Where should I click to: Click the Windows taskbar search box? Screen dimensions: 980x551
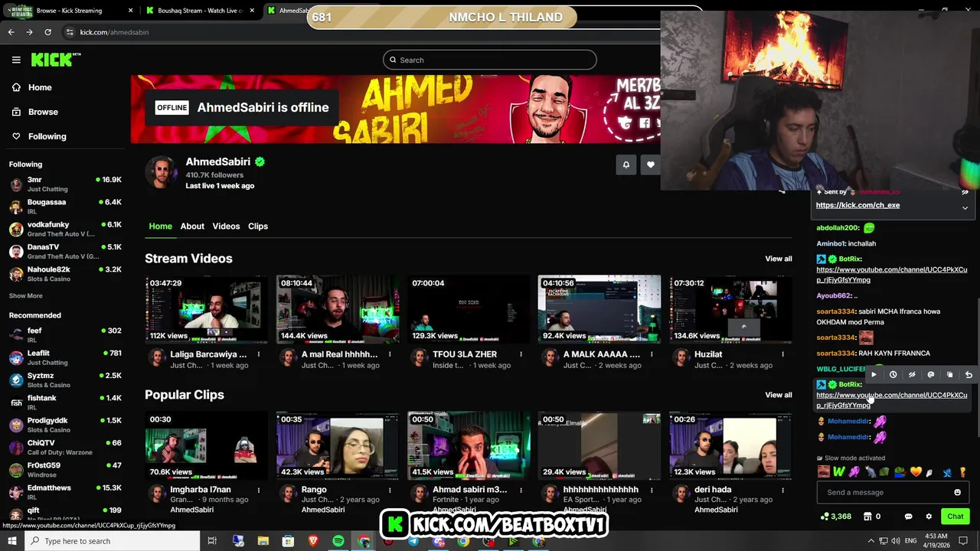(111, 541)
